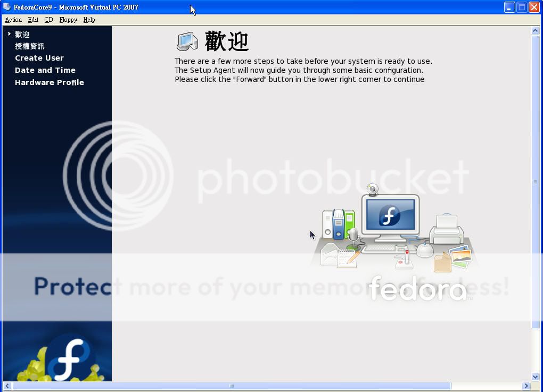Viewport: 543px width, 392px height.
Task: Select the 歡迎 step in sidebar
Action: pos(22,34)
